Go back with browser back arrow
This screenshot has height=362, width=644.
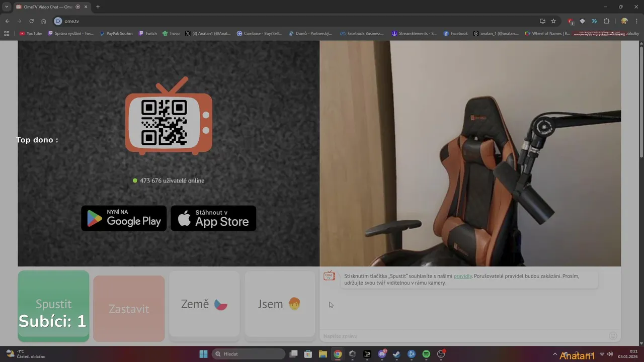tap(7, 21)
